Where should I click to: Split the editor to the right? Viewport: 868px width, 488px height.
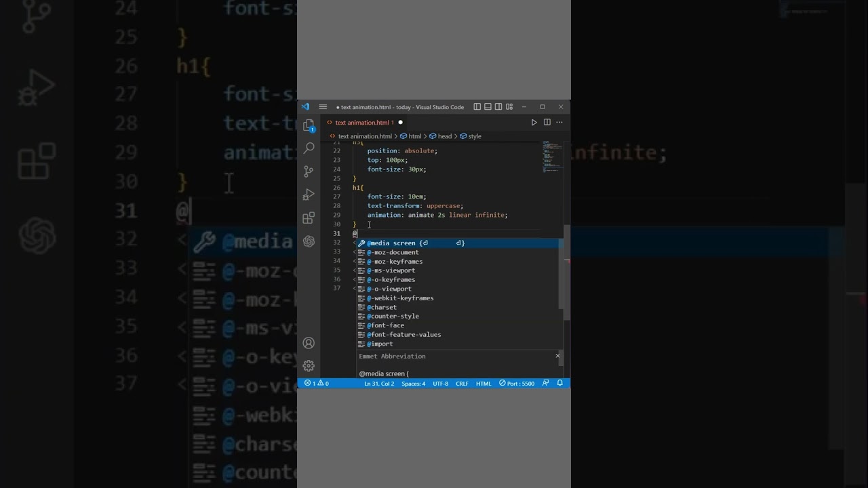pos(547,123)
